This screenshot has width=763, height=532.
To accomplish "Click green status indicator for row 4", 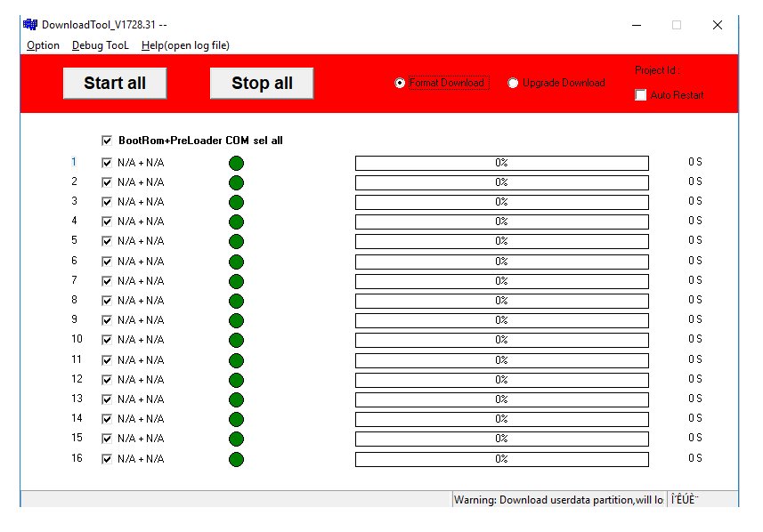I will (x=236, y=222).
